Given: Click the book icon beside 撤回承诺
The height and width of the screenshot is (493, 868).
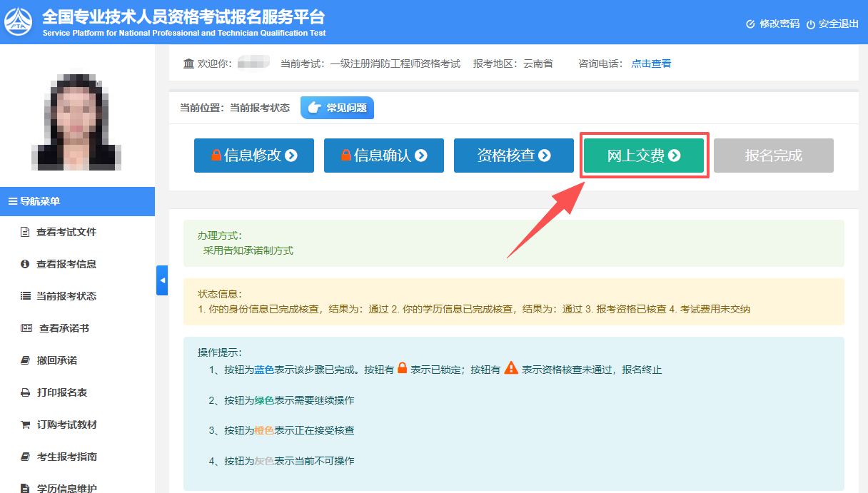Looking at the screenshot, I should coord(25,360).
